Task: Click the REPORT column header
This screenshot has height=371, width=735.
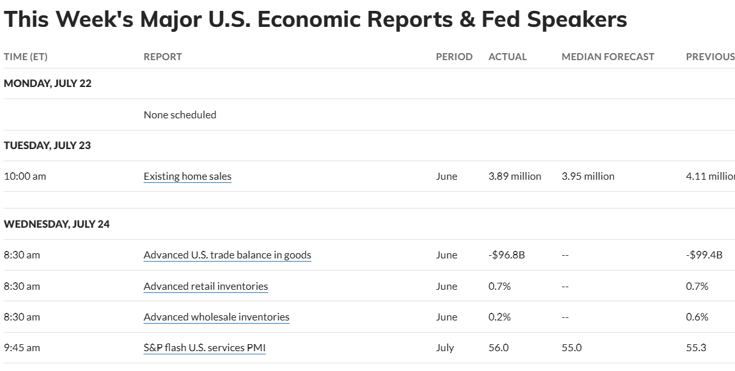Action: 163,57
